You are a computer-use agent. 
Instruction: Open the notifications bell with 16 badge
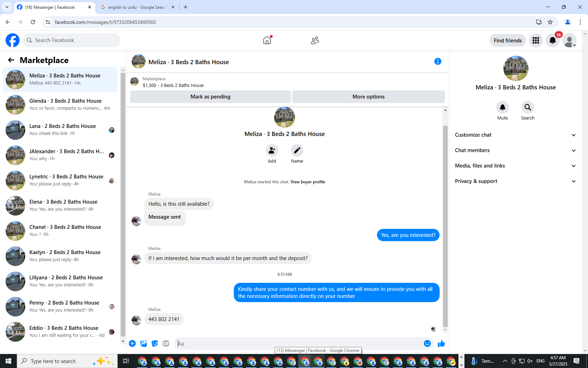[553, 40]
